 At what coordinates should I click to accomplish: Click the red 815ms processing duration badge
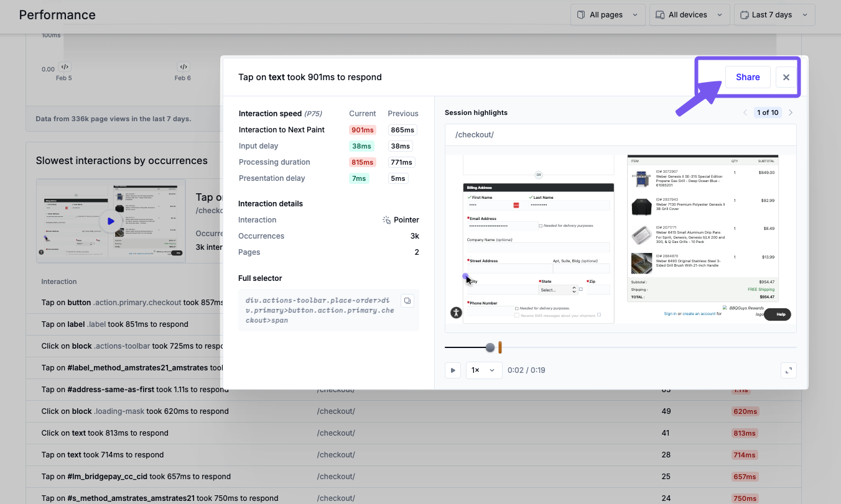click(x=362, y=162)
